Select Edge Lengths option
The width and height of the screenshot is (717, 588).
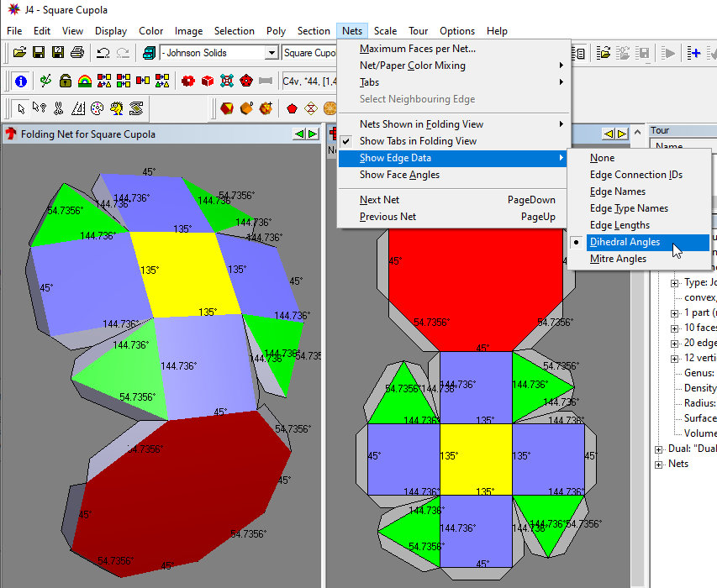click(x=619, y=225)
